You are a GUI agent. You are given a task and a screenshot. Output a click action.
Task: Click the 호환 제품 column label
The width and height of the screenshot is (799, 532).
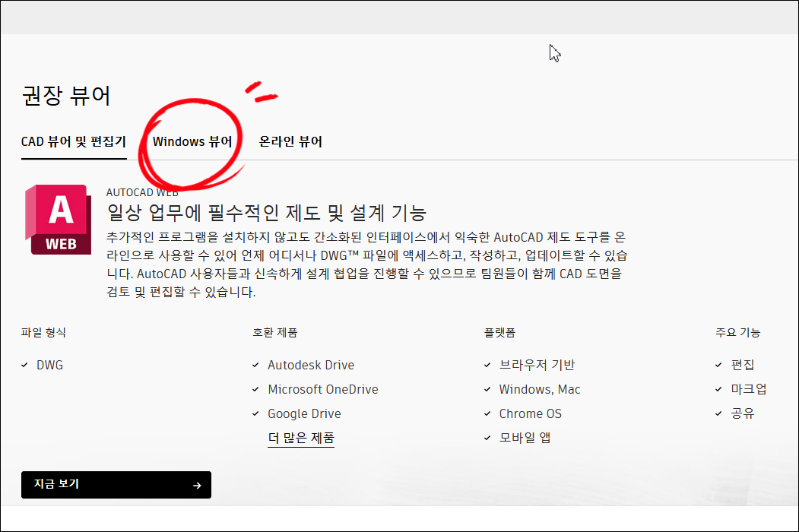[274, 333]
